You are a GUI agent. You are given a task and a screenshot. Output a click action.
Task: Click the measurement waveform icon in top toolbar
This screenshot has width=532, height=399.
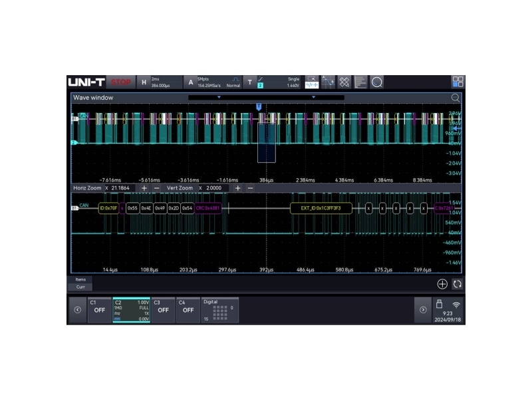[x=311, y=82]
